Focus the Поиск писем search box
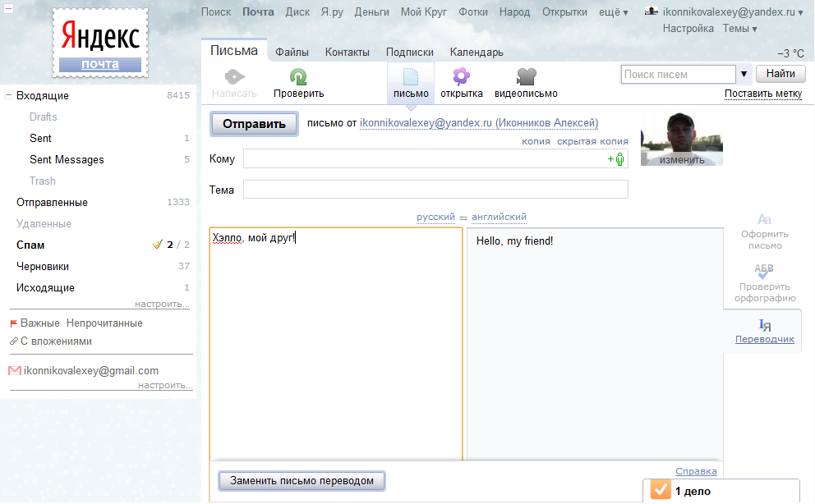The height and width of the screenshot is (504, 815). click(x=679, y=74)
